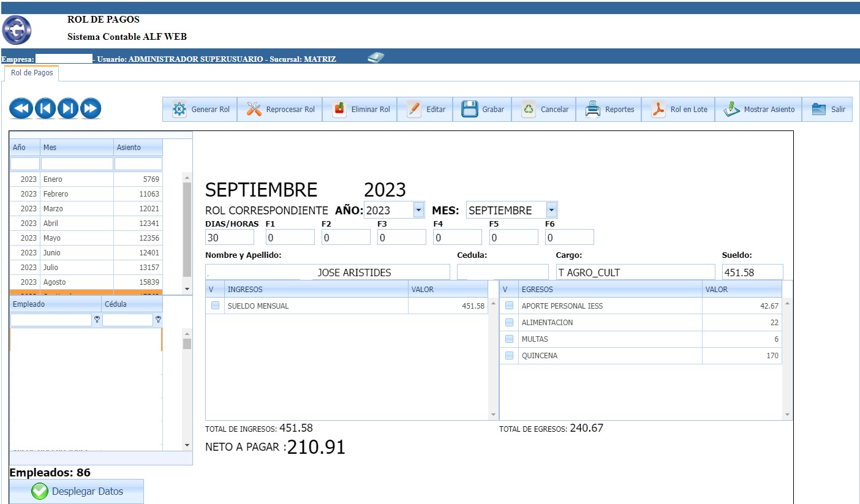Open the Empleado column filter icon

click(x=97, y=320)
